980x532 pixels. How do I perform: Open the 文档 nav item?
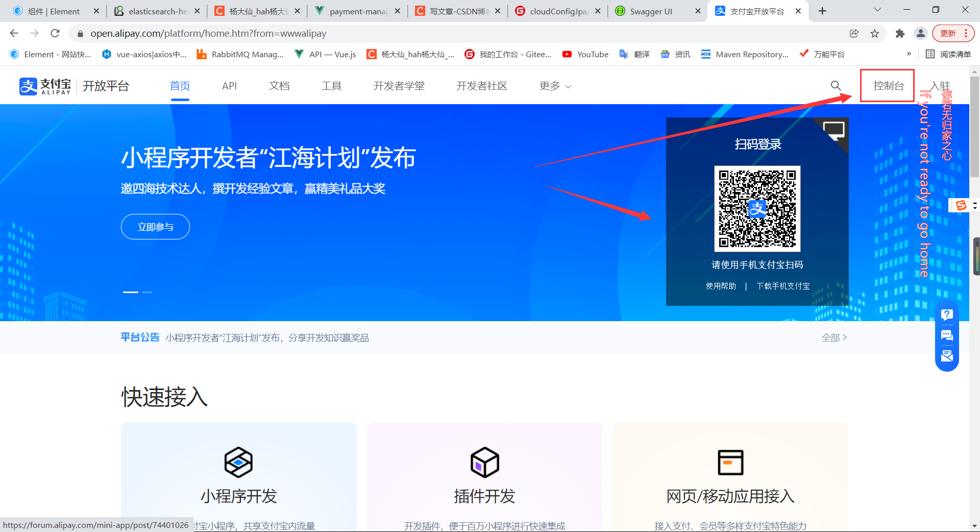pyautogui.click(x=279, y=86)
